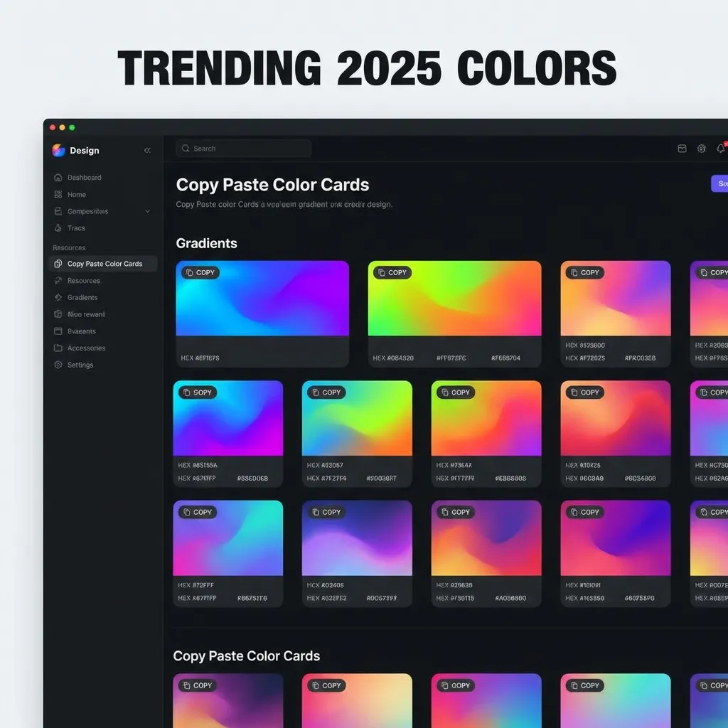Viewport: 728px width, 728px height.
Task: Check notifications via the bell icon
Action: coord(719,148)
